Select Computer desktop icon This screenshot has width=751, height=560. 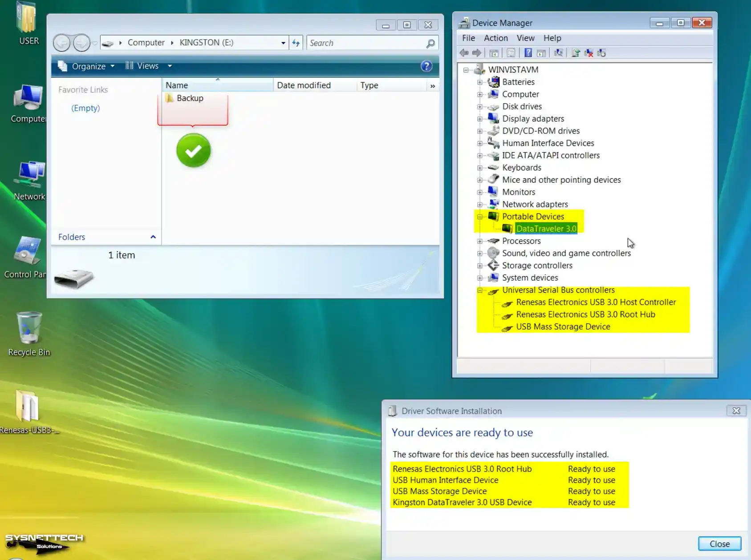(28, 104)
